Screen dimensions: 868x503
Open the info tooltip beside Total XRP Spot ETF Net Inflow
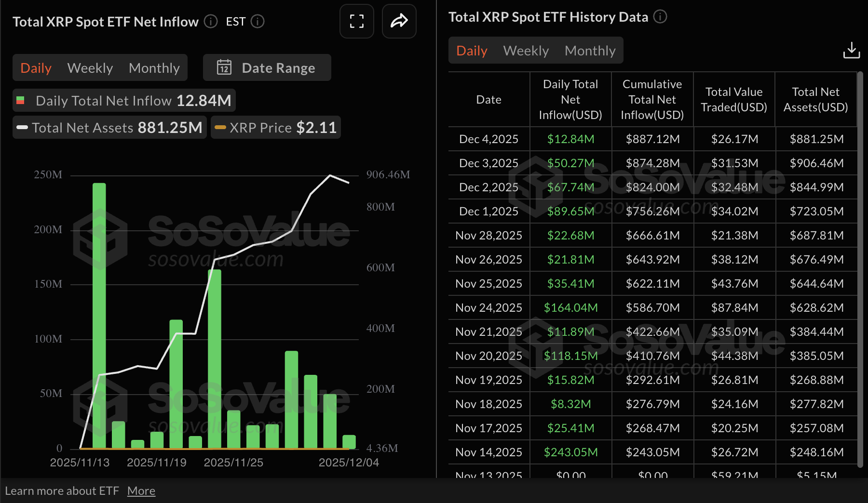point(210,21)
